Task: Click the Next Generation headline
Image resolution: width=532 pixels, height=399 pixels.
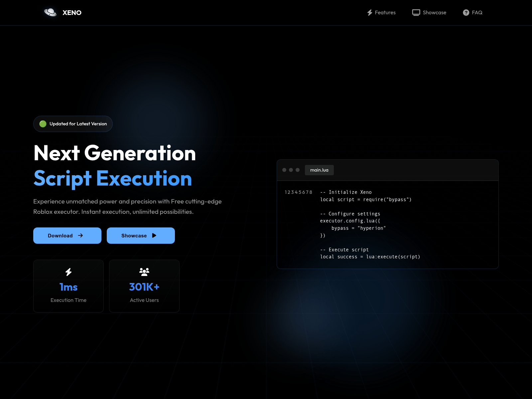Action: tap(115, 153)
